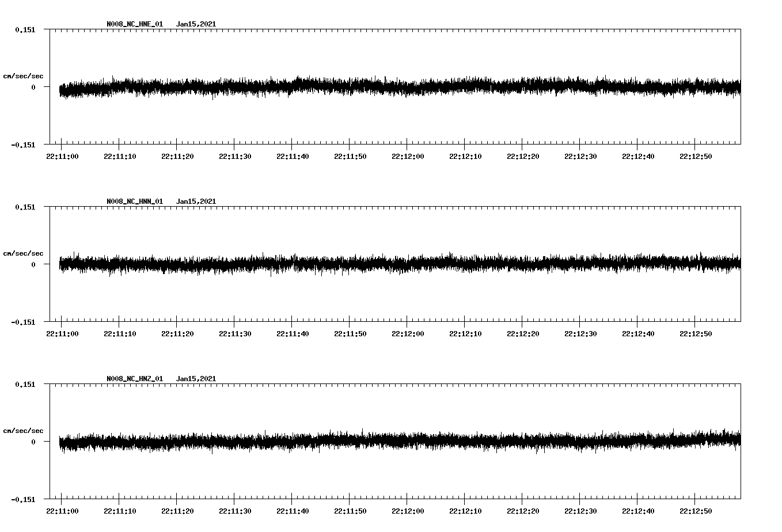The image size is (782, 532).
Task: Click the 22:11:40 timestamp on the middle plot
Action: click(x=294, y=332)
